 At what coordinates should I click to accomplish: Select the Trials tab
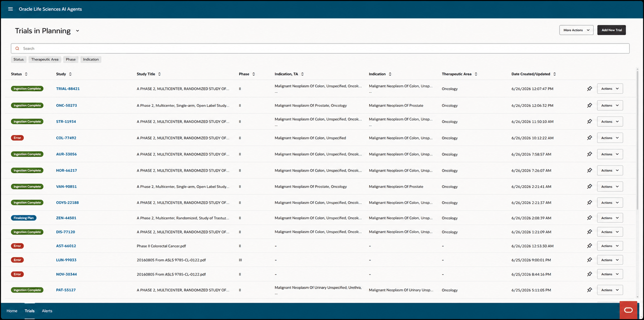(x=30, y=311)
